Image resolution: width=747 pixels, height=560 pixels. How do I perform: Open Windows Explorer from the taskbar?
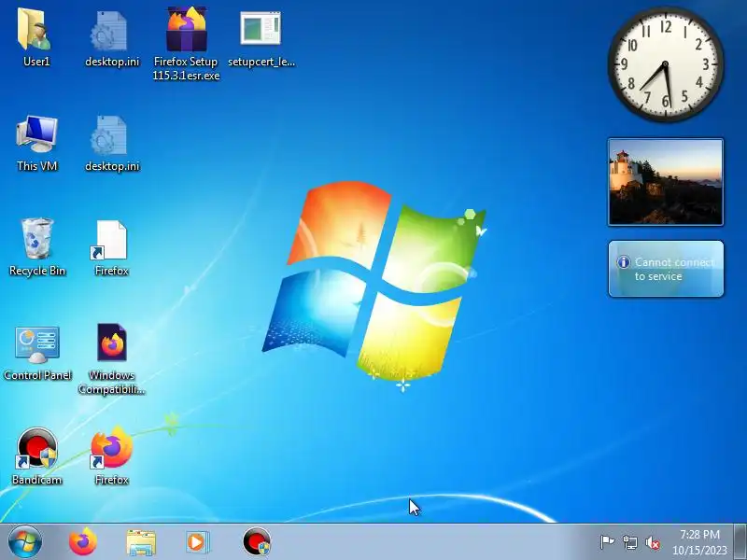[141, 542]
